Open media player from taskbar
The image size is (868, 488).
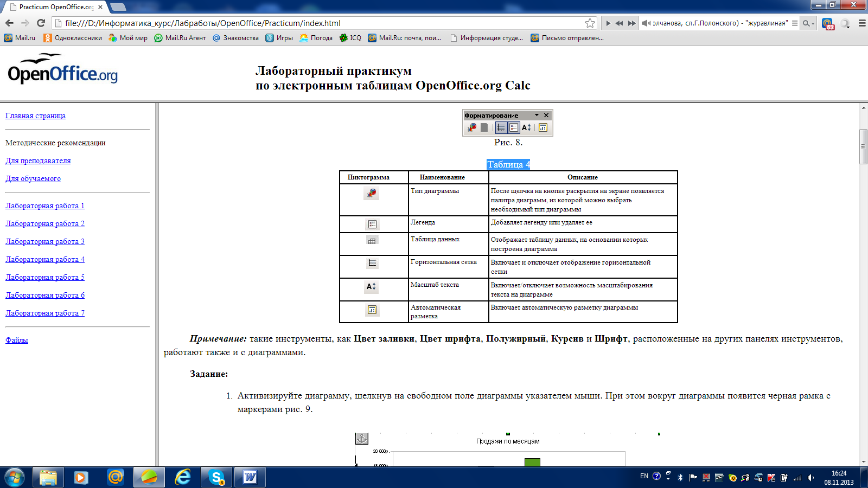tap(81, 477)
